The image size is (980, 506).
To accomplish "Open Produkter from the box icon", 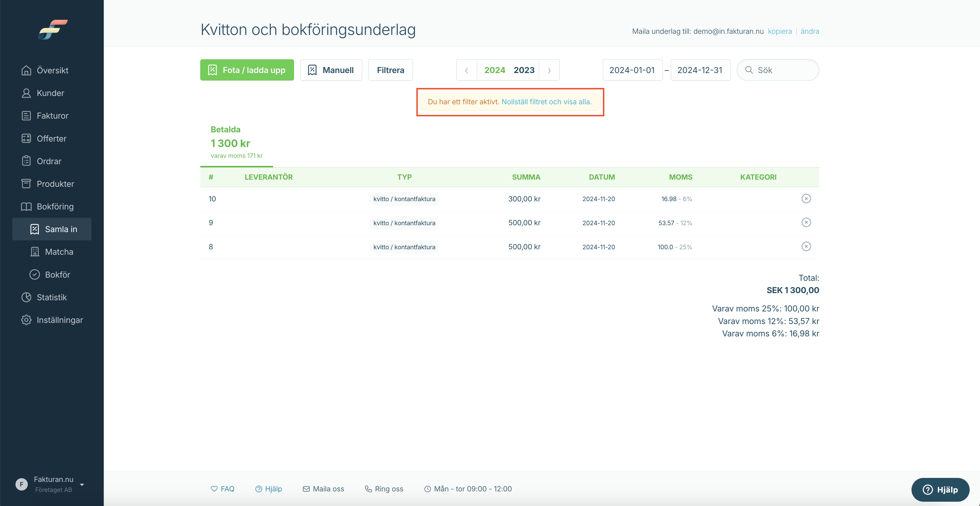I will (x=26, y=184).
